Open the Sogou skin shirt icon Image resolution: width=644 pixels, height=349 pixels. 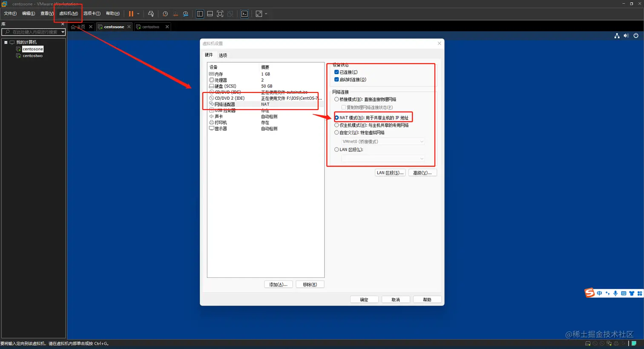[632, 293]
